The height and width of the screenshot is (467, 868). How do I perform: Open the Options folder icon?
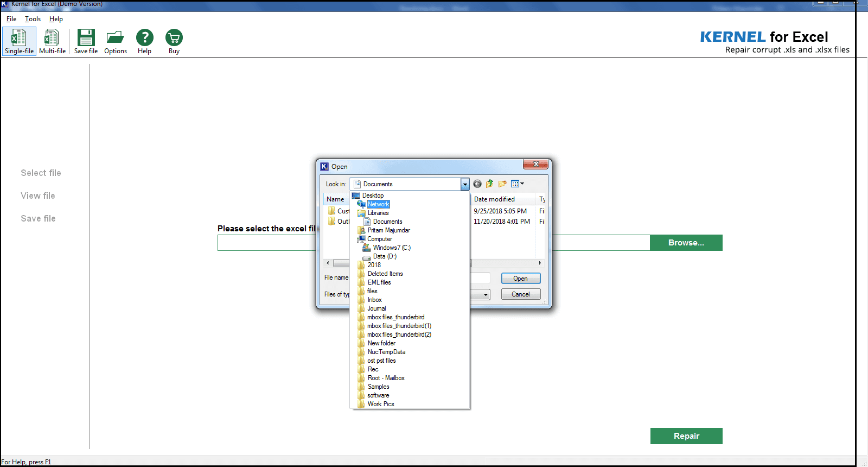[x=116, y=41]
